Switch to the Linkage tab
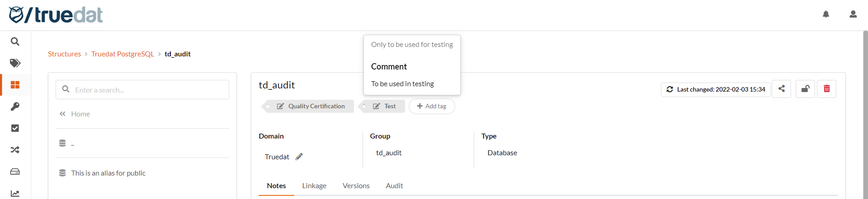 tap(314, 186)
